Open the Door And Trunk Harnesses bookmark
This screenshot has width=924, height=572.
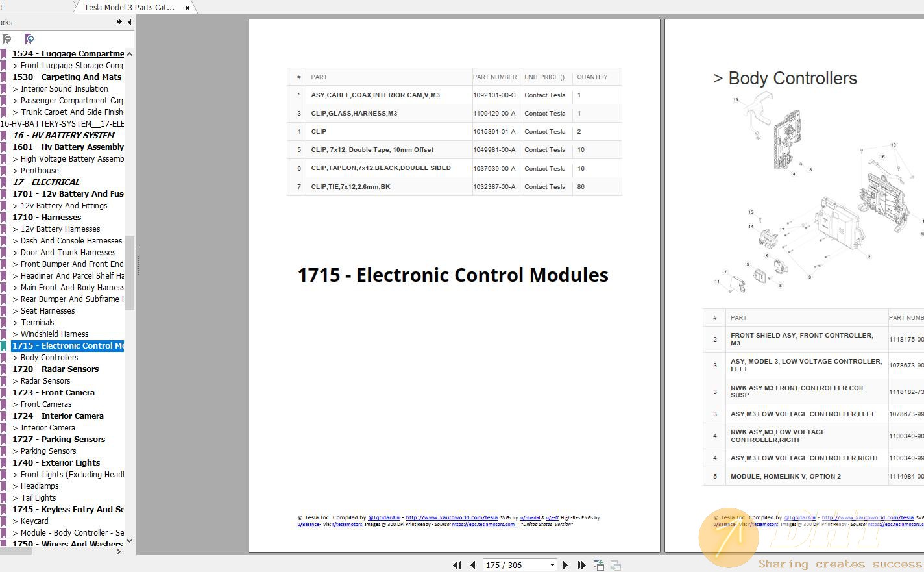pyautogui.click(x=64, y=253)
